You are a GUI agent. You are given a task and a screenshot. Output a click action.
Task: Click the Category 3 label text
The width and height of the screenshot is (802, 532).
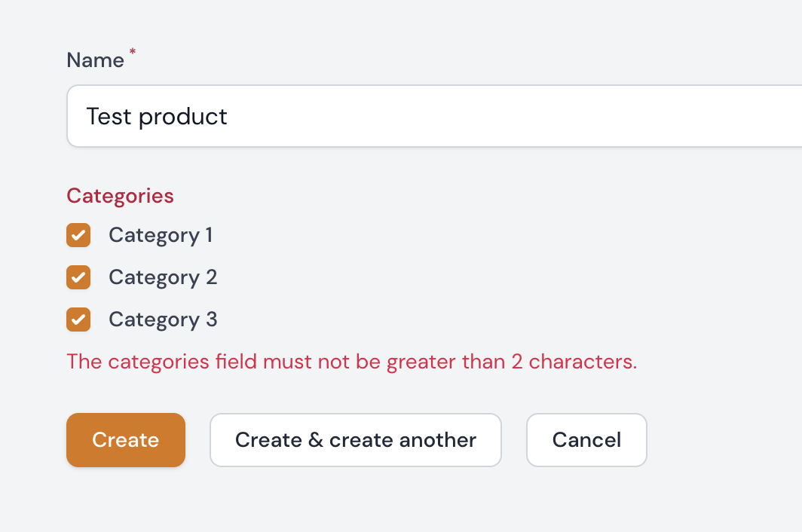pos(163,320)
